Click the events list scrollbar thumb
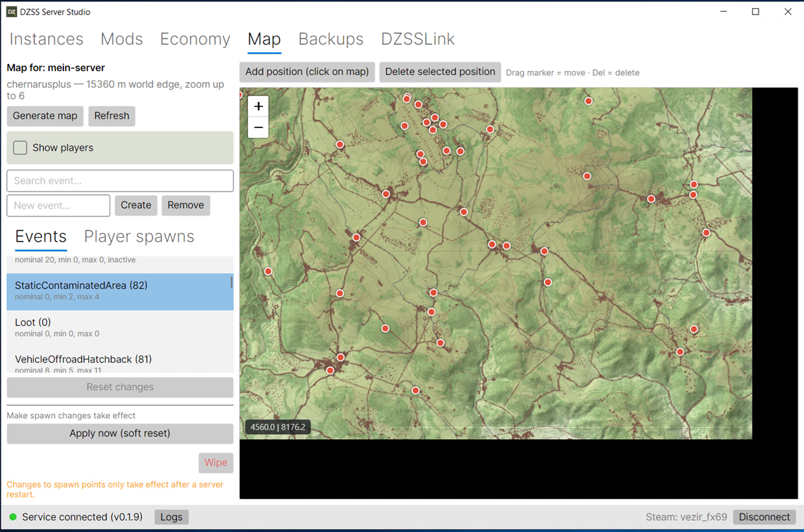 (x=231, y=282)
